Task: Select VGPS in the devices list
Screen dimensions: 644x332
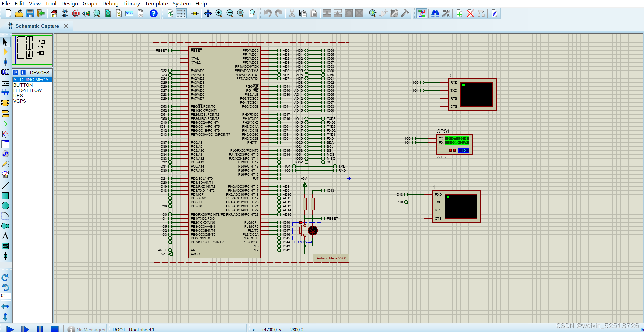Action: click(33, 101)
